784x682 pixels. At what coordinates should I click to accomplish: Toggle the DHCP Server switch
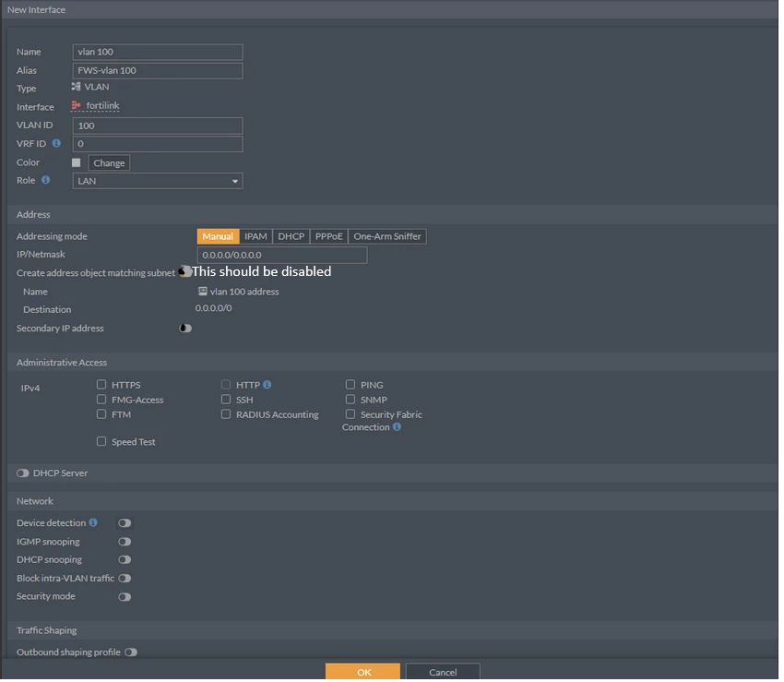click(x=22, y=473)
